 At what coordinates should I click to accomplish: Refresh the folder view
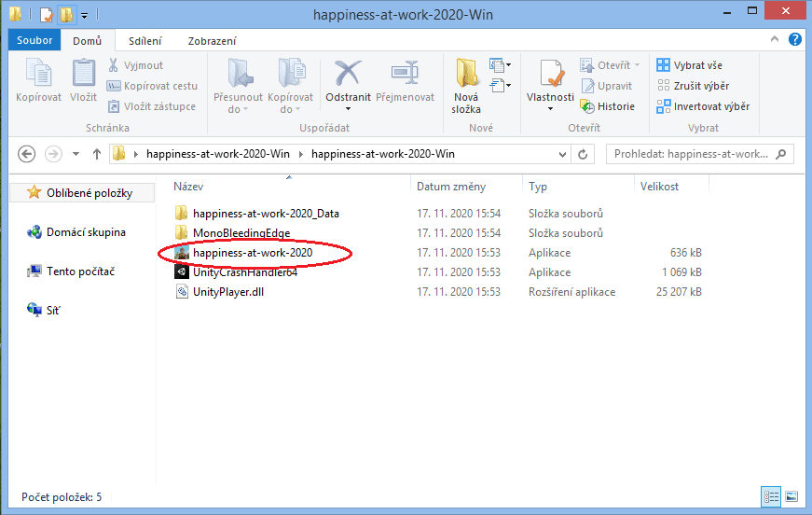[583, 154]
